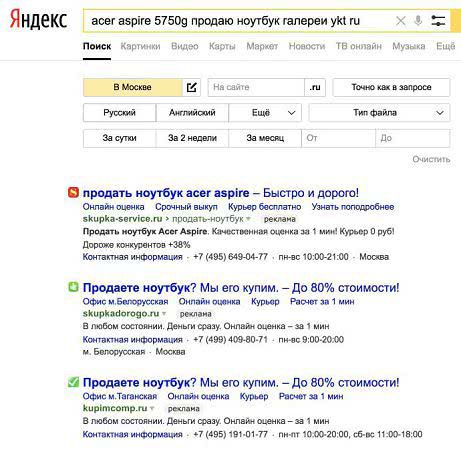Toggle the Русский language filter

119,113
